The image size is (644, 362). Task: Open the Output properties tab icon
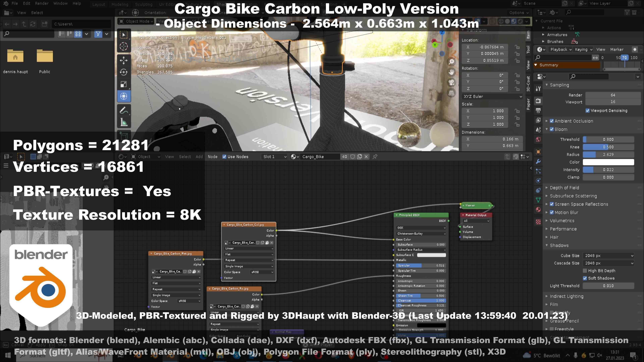click(x=538, y=110)
